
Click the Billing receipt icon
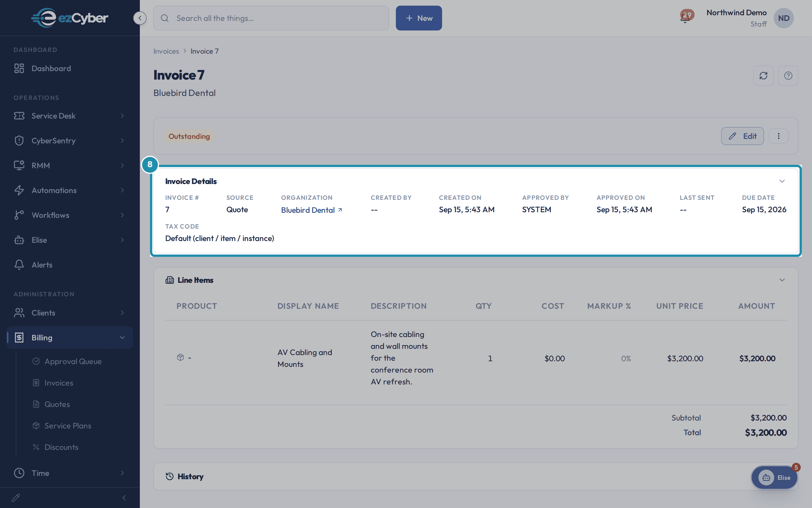tap(19, 337)
